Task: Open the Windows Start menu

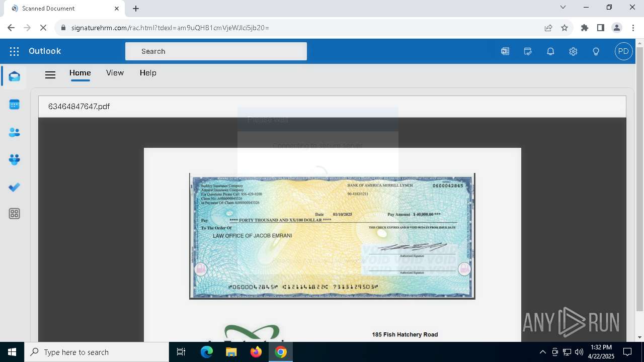Action: click(x=12, y=352)
